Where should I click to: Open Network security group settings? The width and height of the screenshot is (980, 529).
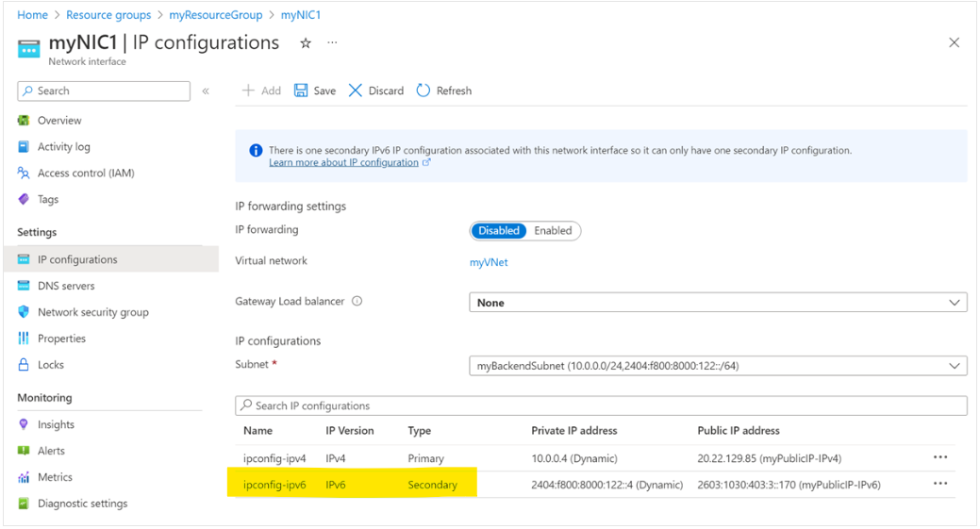click(x=93, y=312)
